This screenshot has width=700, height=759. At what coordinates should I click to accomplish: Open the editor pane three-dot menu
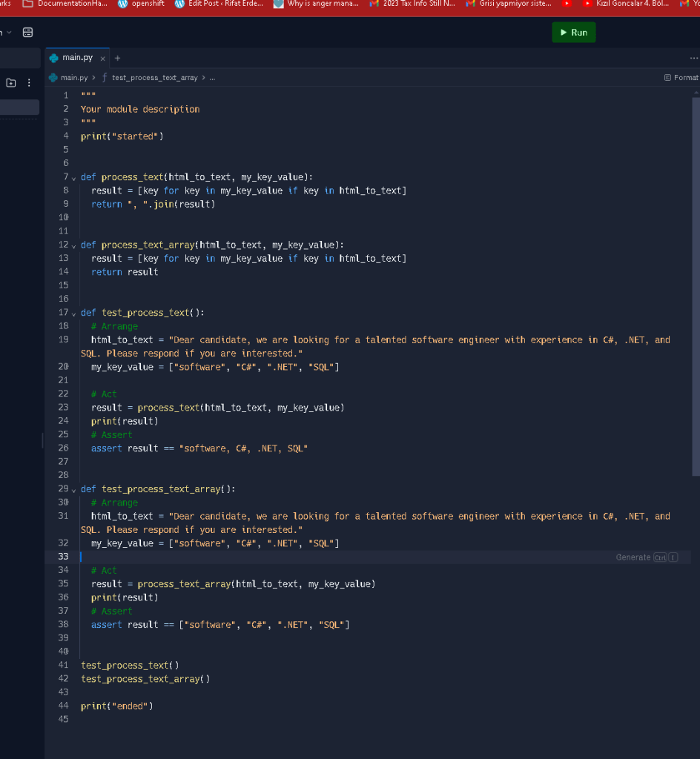pos(694,58)
